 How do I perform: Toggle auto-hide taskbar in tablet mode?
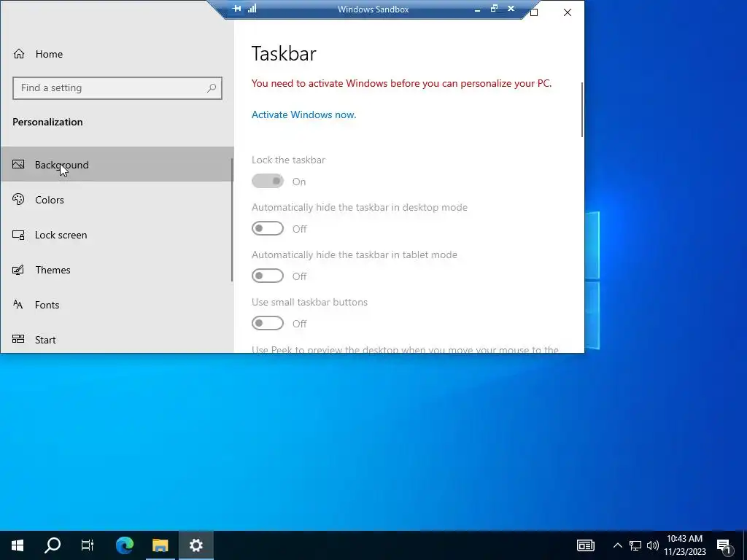pos(268,276)
